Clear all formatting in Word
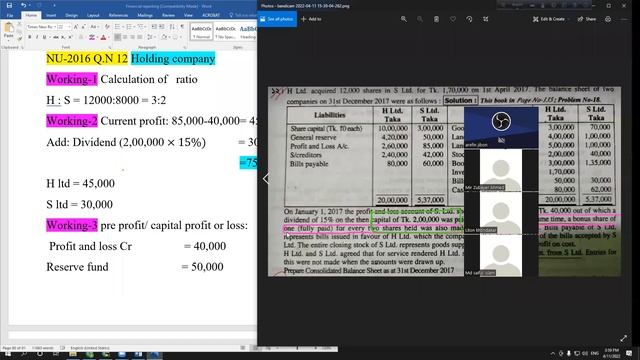 [x=107, y=27]
